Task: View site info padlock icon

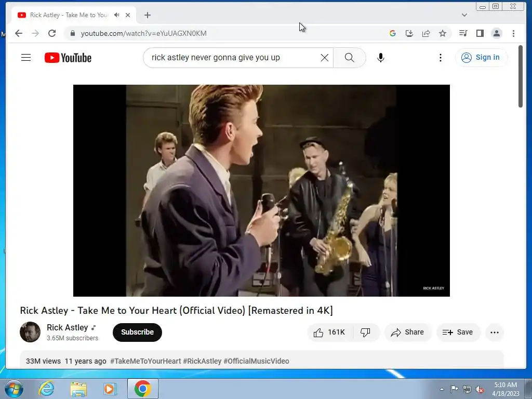Action: pos(72,33)
